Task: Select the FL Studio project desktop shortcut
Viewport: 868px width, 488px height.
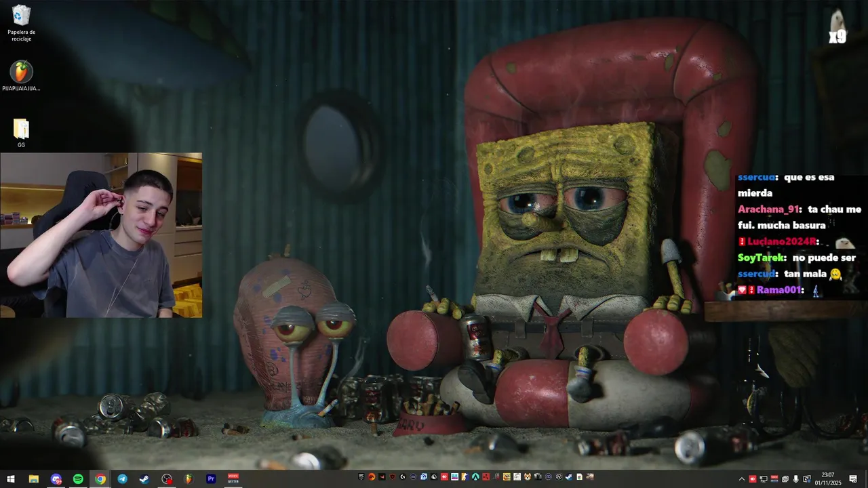Action: tap(21, 76)
